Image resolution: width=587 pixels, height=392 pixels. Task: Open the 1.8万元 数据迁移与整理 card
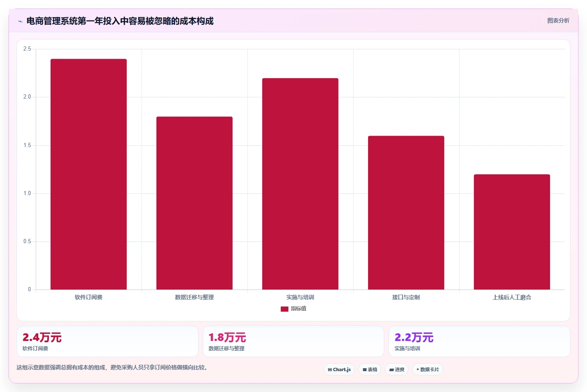coord(293,341)
